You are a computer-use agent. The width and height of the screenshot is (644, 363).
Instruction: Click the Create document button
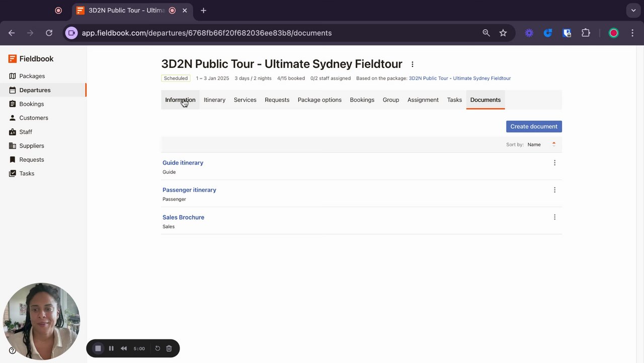(534, 126)
